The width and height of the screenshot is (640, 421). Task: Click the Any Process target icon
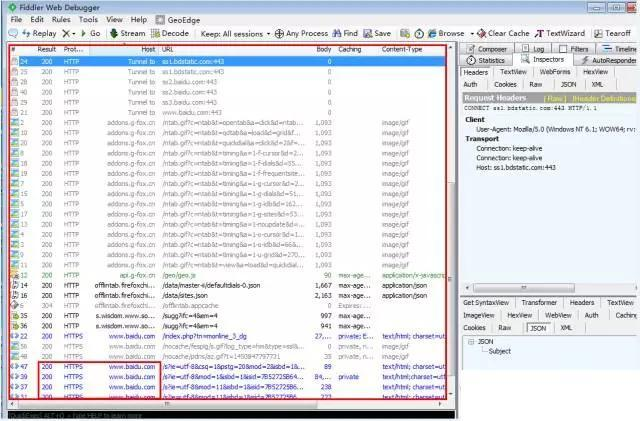280,33
